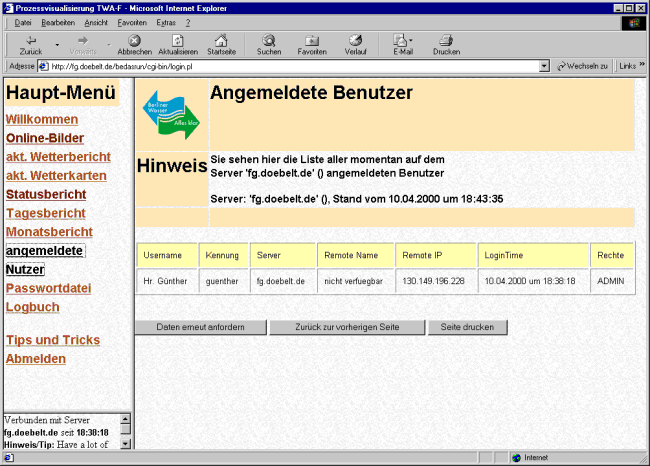This screenshot has height=466, width=650.
Task: Click the Abbrechen stop icon
Action: pos(134,40)
